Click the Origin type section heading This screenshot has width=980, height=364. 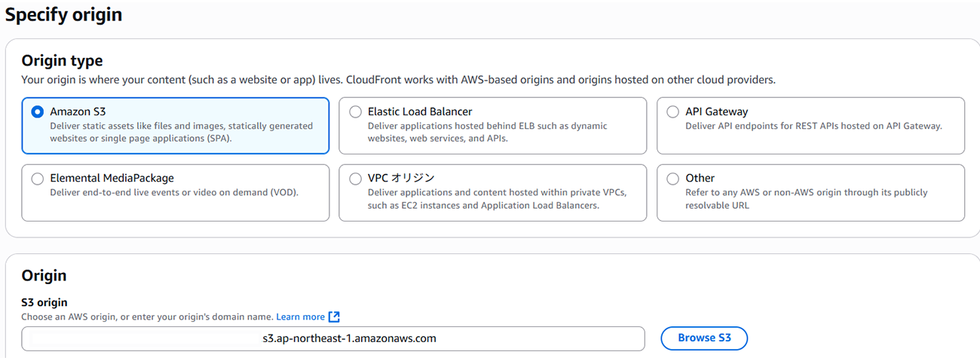[x=62, y=60]
